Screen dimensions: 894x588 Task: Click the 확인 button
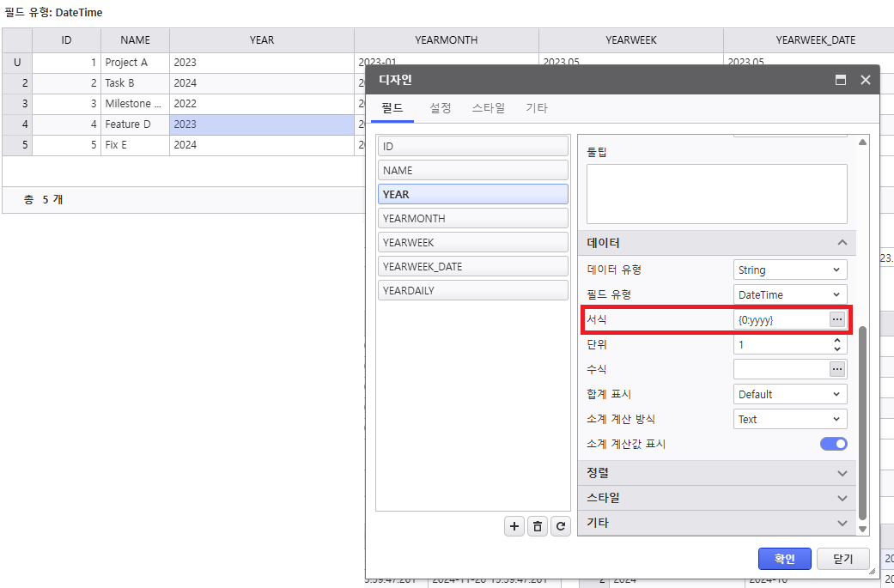784,559
